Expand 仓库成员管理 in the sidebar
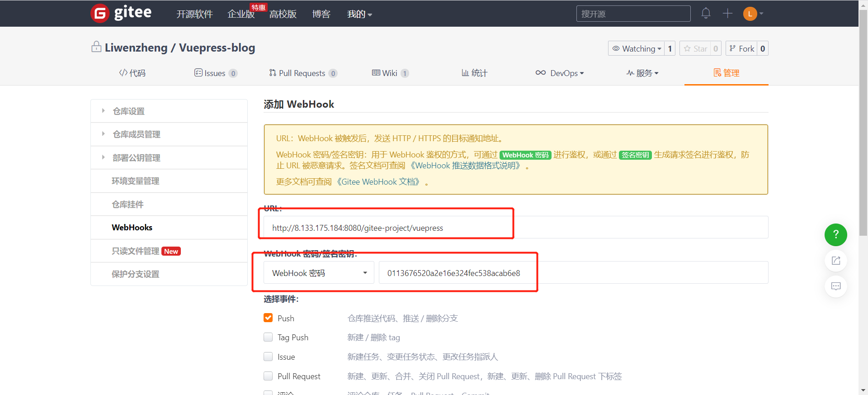868x395 pixels. click(x=169, y=134)
